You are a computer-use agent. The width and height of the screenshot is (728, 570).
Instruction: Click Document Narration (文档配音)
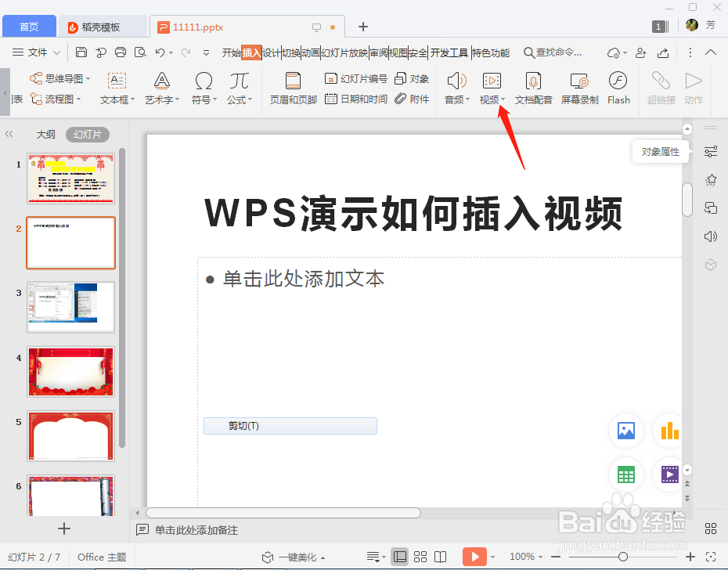click(533, 88)
